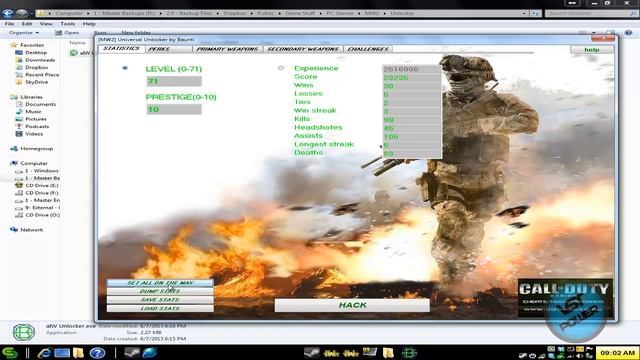Click the Win streak value field
This screenshot has height=360, width=640.
[x=411, y=111]
